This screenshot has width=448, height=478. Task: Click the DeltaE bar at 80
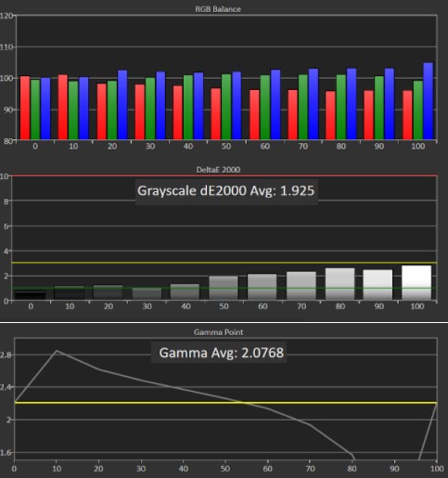340,284
